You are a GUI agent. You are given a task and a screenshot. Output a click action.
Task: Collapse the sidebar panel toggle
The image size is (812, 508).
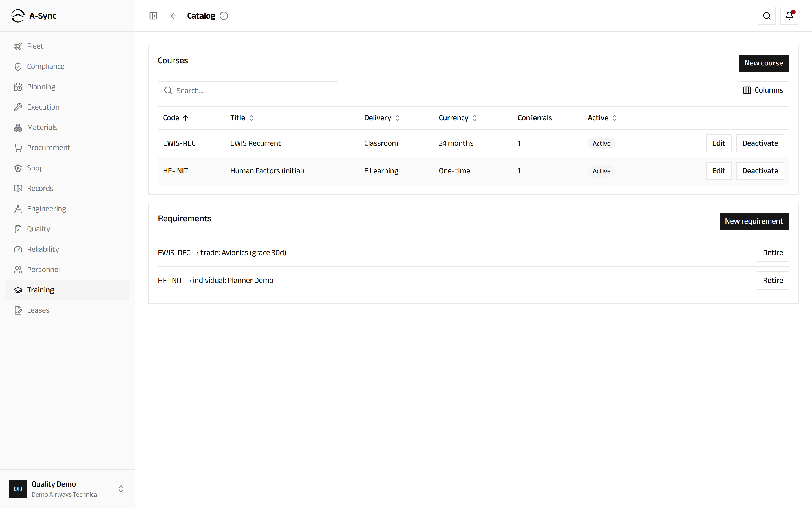pyautogui.click(x=153, y=16)
